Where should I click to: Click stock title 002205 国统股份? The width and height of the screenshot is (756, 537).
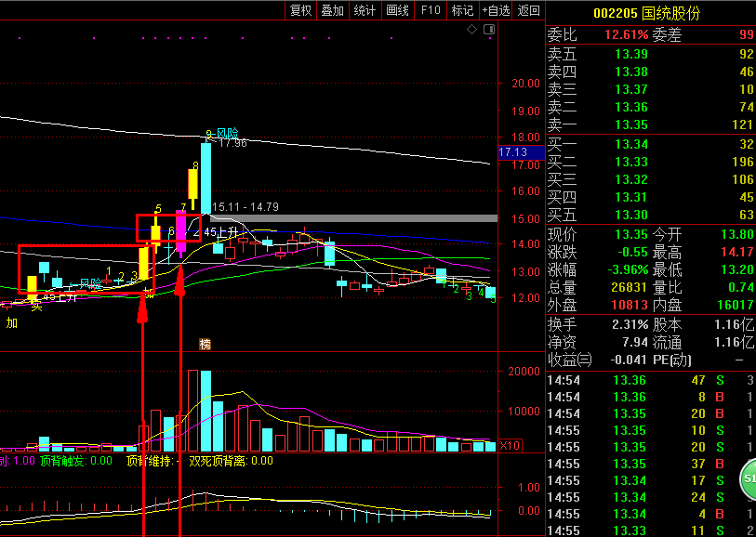pyautogui.click(x=646, y=13)
